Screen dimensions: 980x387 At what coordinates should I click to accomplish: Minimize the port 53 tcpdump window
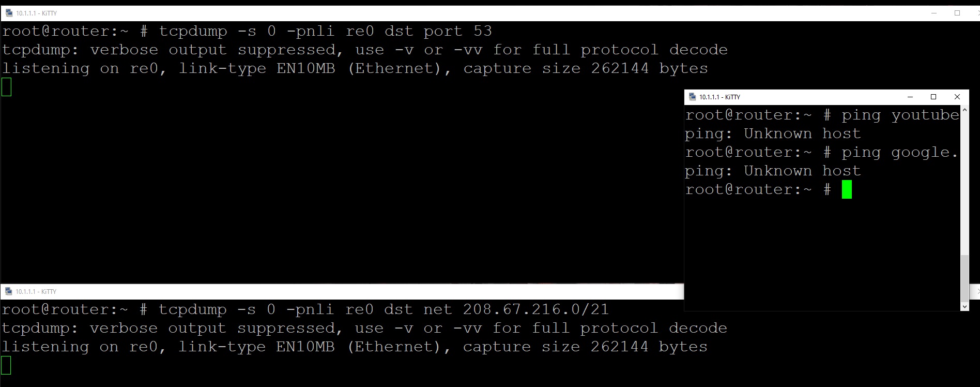pos(934,13)
